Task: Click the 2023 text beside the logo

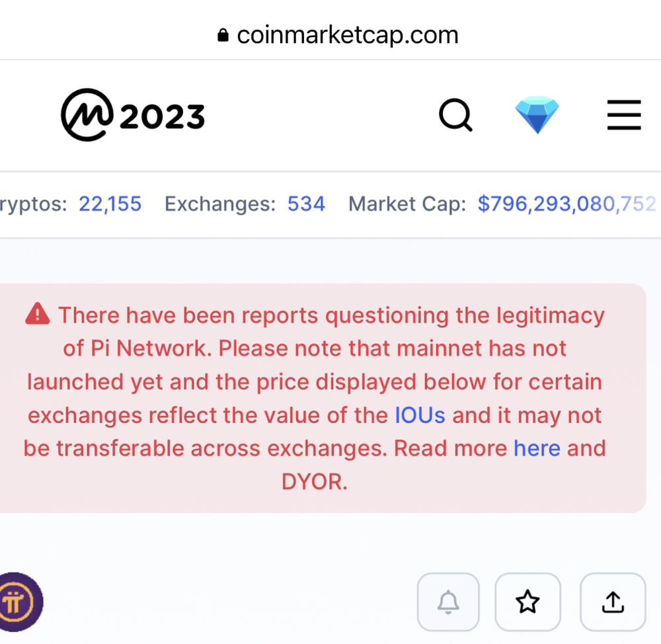Action: click(162, 117)
